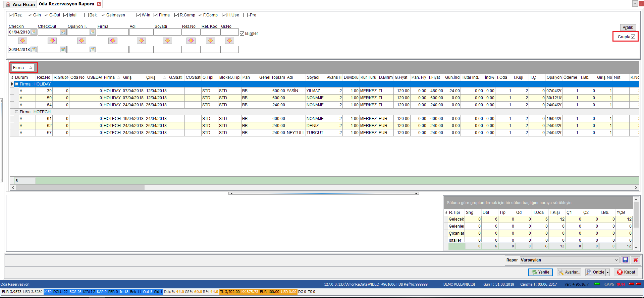Image resolution: width=644 pixels, height=298 pixels.
Task: Open the Rapor Varsayılan dropdown
Action: (616, 260)
